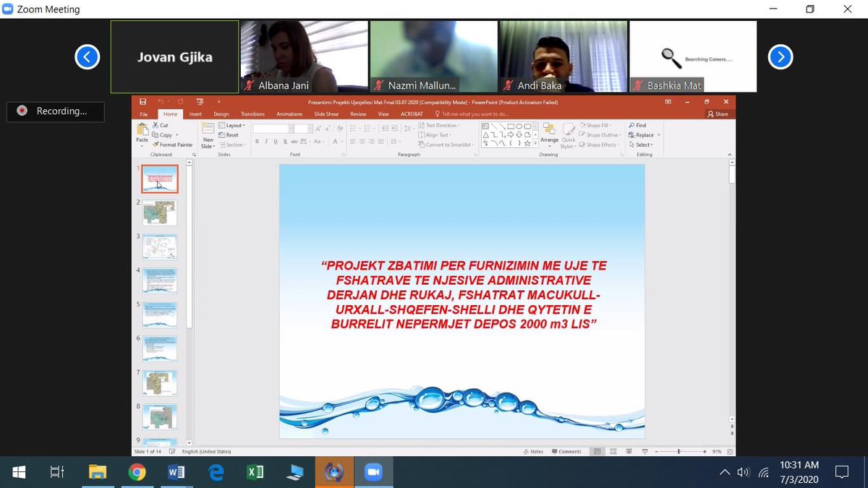Click the Cut button in ribbon
Viewport: 868px width, 488px height.
tap(161, 125)
